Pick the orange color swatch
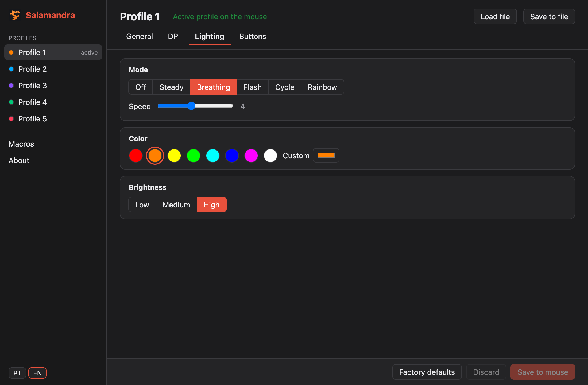588x385 pixels. click(x=155, y=156)
